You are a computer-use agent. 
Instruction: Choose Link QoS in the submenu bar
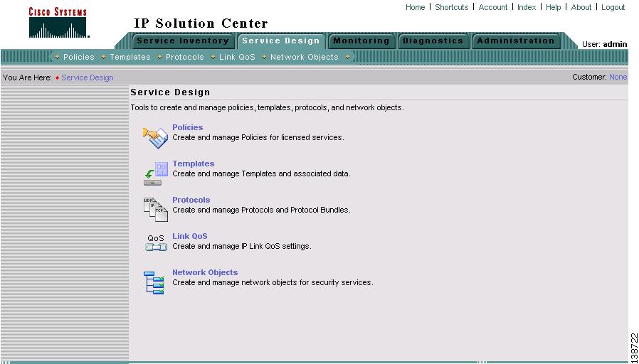(237, 57)
